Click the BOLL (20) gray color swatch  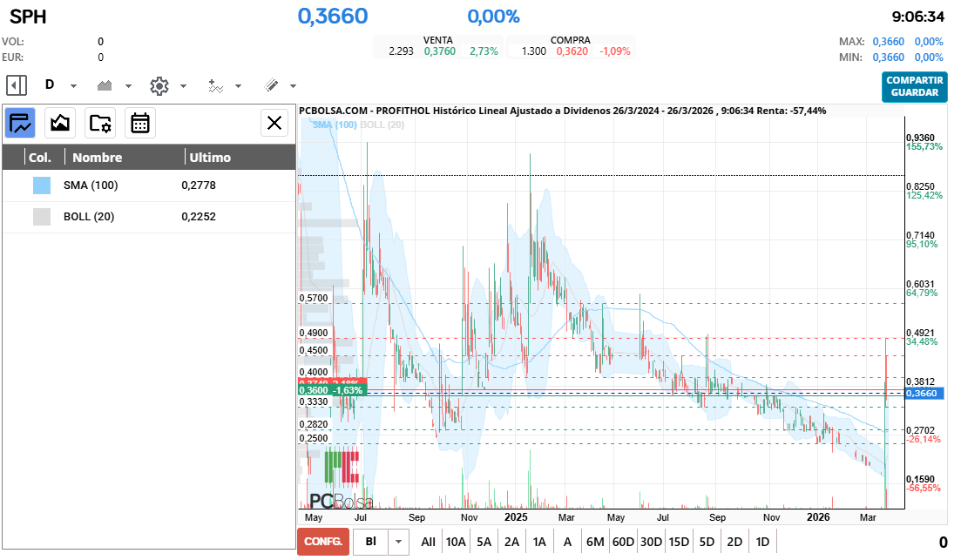coord(42,217)
